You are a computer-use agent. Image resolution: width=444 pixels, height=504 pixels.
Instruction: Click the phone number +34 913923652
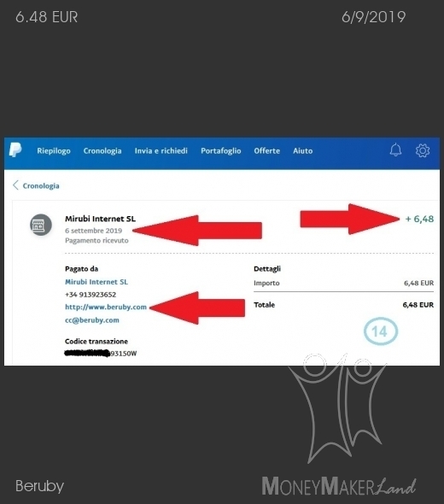pyautogui.click(x=91, y=295)
